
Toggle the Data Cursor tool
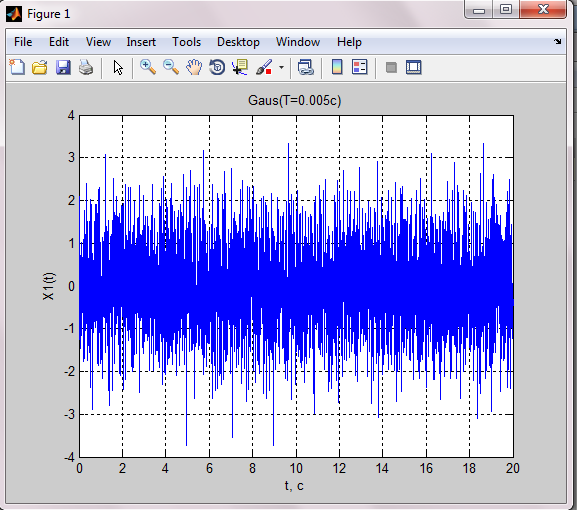point(240,68)
